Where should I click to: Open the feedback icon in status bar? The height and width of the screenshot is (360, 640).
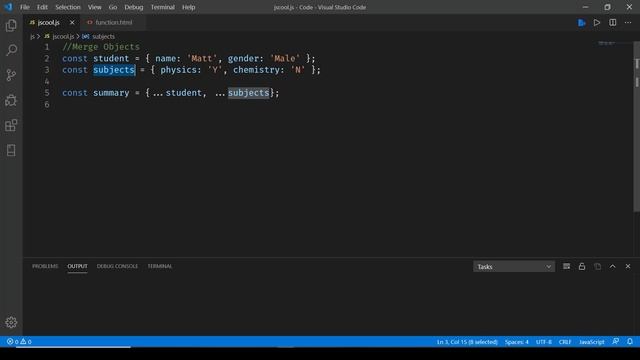click(x=616, y=342)
